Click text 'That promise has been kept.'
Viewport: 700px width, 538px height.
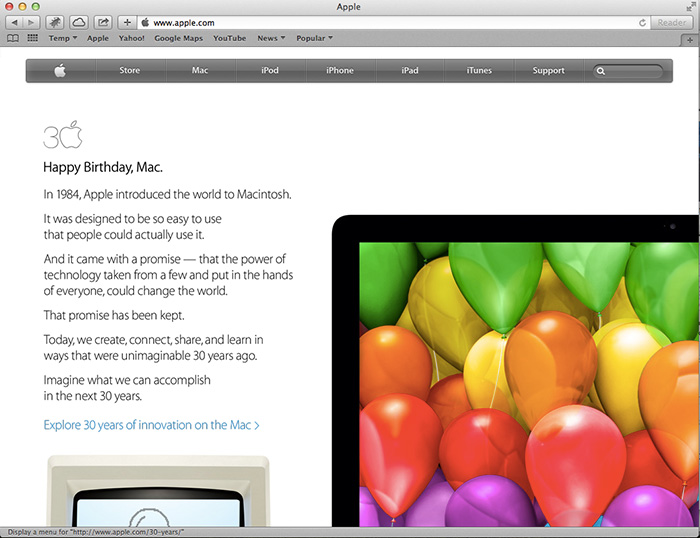point(114,315)
